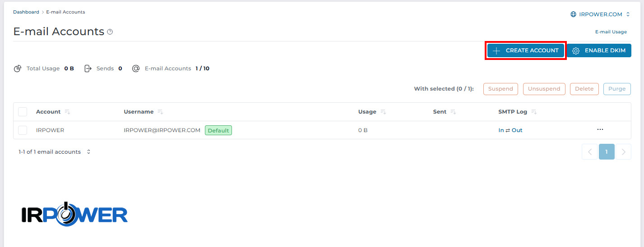The width and height of the screenshot is (644, 247).
Task: Open the incoming SMTP log 'In' link
Action: point(501,130)
